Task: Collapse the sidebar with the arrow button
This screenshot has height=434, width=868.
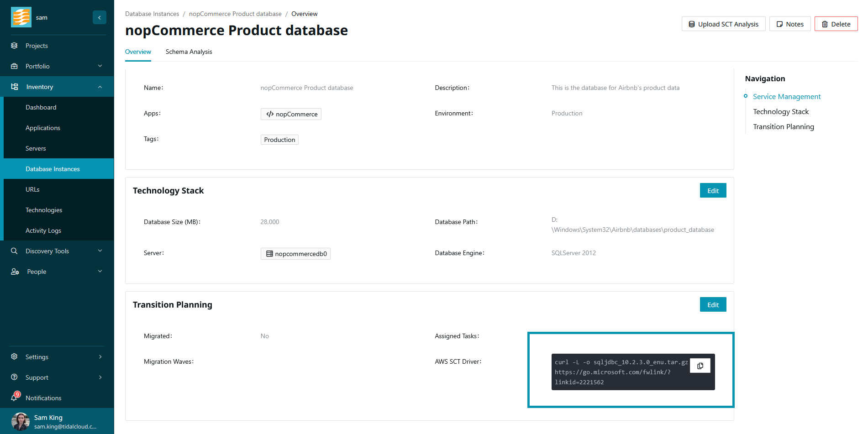Action: point(99,17)
